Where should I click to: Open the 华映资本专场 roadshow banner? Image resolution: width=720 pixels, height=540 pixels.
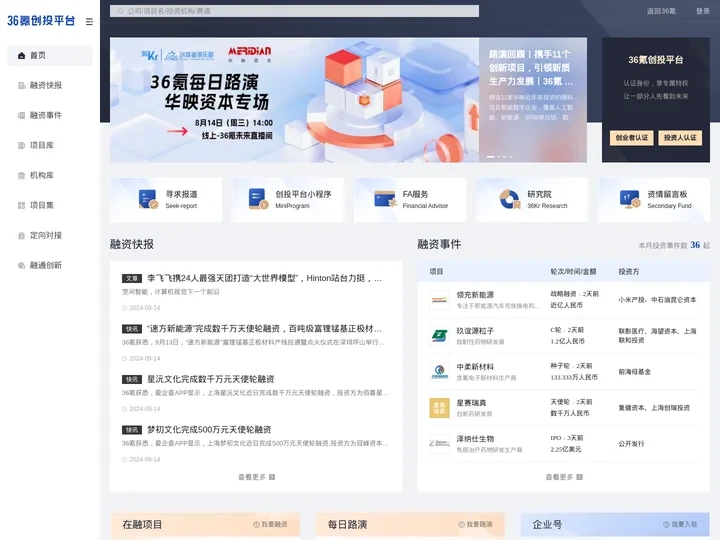tap(294, 100)
